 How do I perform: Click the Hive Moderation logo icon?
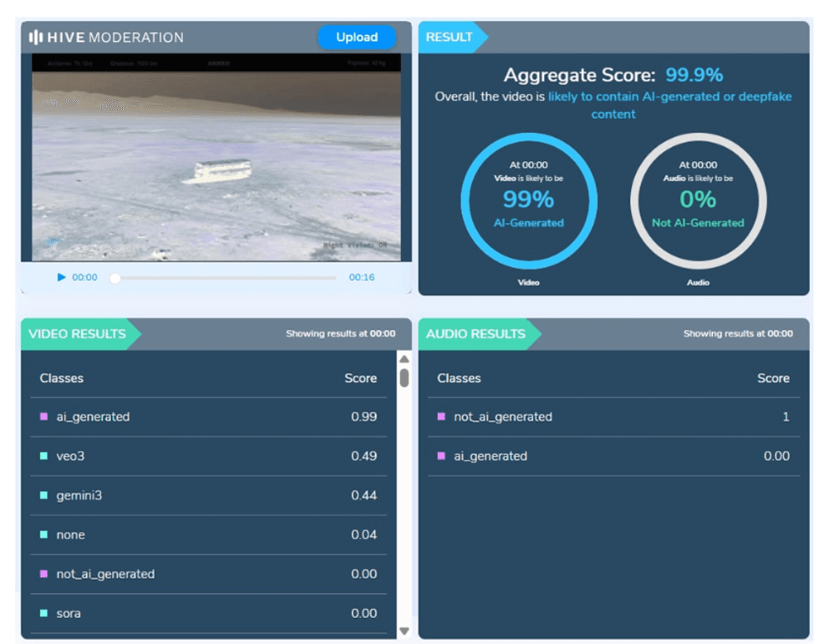[x=35, y=38]
